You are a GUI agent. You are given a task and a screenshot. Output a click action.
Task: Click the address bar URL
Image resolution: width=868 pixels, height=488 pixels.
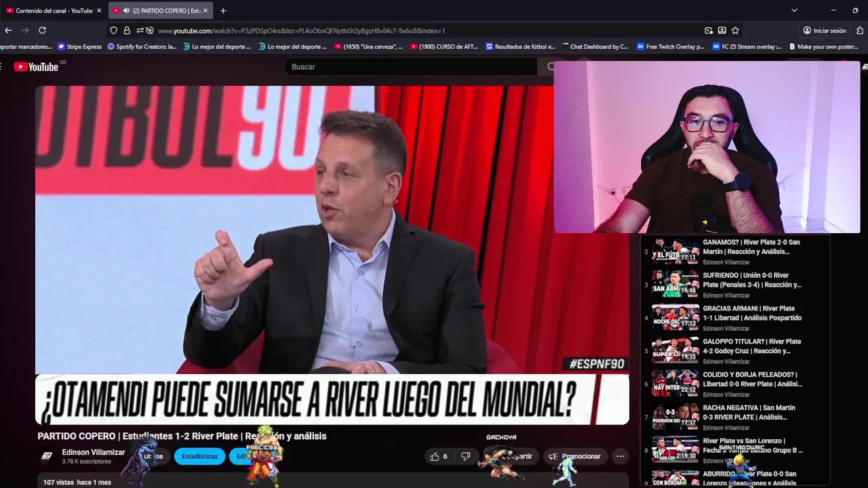(x=301, y=30)
